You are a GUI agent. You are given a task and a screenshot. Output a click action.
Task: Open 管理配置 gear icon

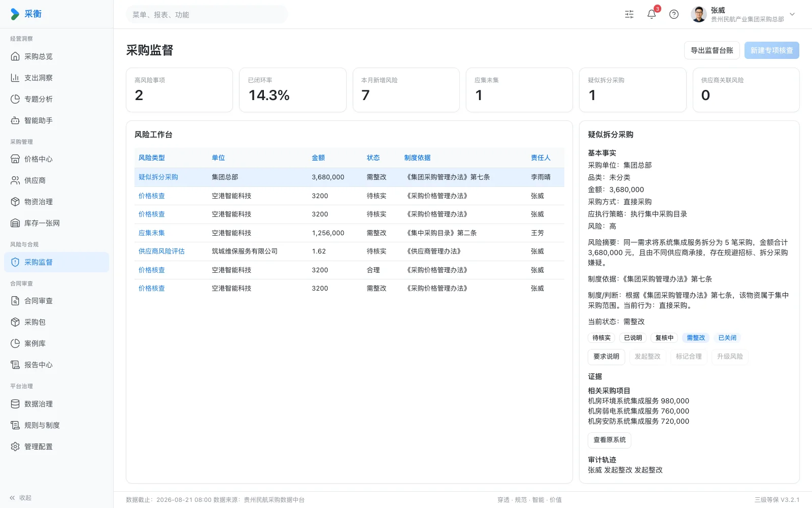pos(15,447)
